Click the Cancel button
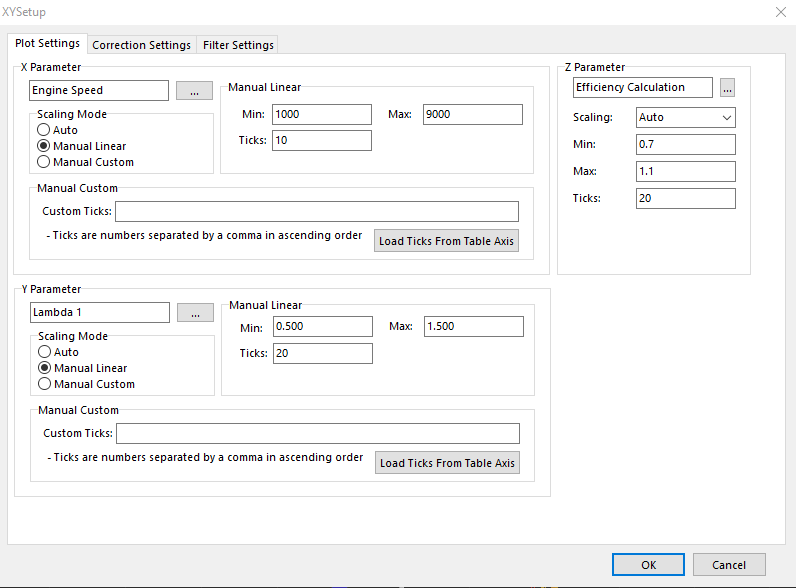 (x=729, y=564)
